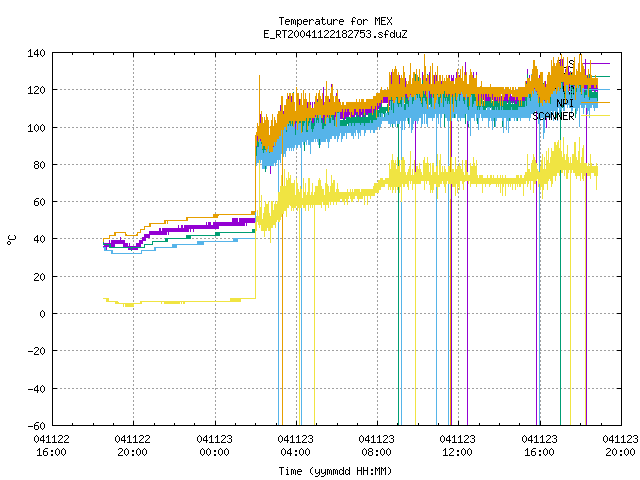
Task: Click the '041123 16:00' x-axis tick label
Action: (x=539, y=446)
